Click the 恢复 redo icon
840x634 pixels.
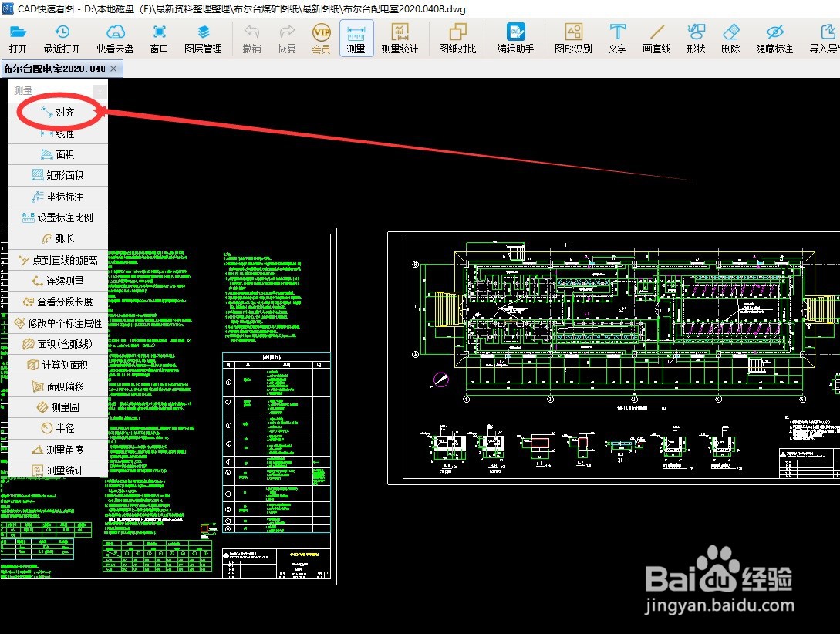coord(287,39)
